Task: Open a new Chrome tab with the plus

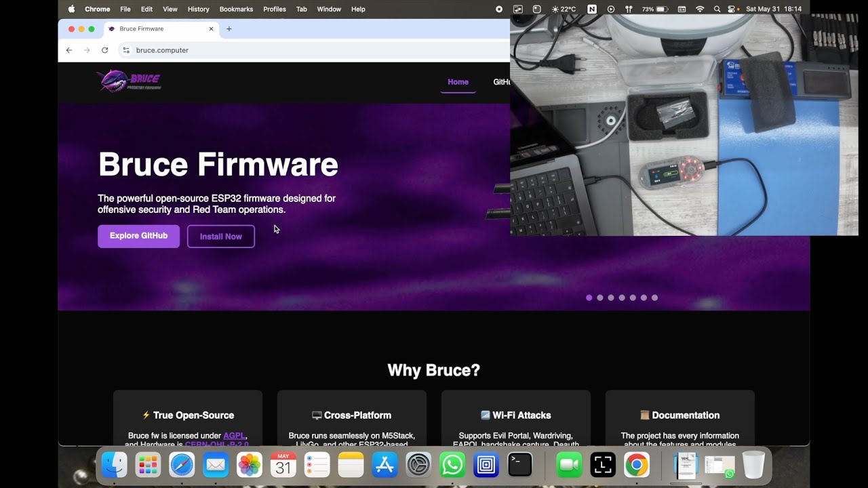Action: [x=229, y=28]
